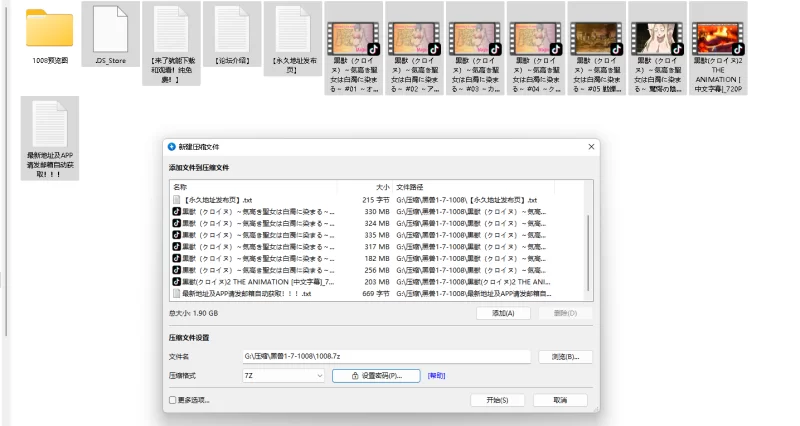Open the 1008预览图 folder icon

click(49, 28)
